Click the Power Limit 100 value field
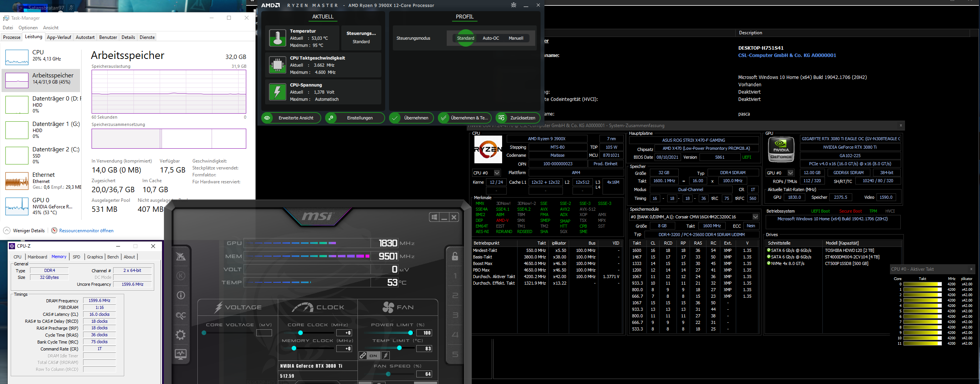 [x=424, y=333]
